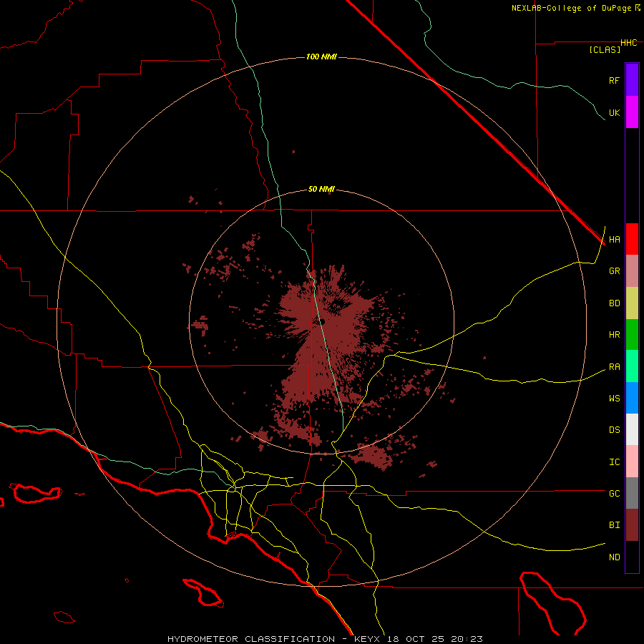Click the 'GR' legend label

click(x=614, y=271)
